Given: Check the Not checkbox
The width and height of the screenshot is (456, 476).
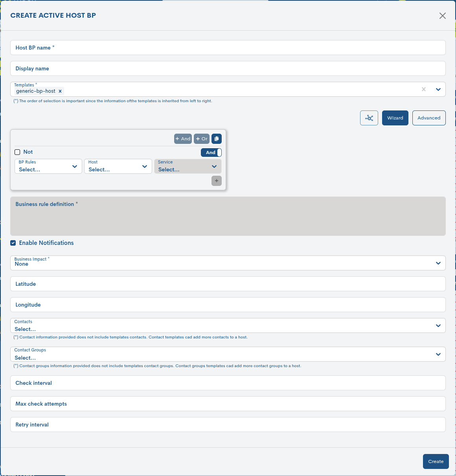Looking at the screenshot, I should [x=17, y=152].
